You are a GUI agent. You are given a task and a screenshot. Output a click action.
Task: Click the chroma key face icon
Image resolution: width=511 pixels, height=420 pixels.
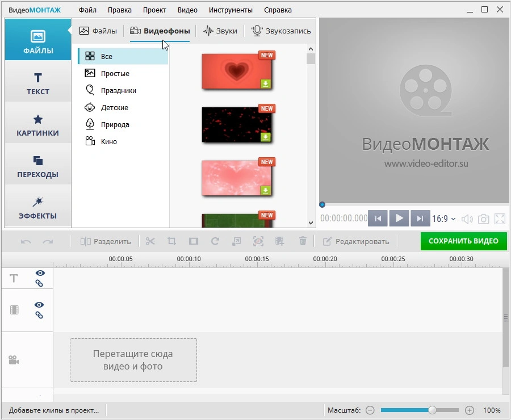click(x=258, y=241)
